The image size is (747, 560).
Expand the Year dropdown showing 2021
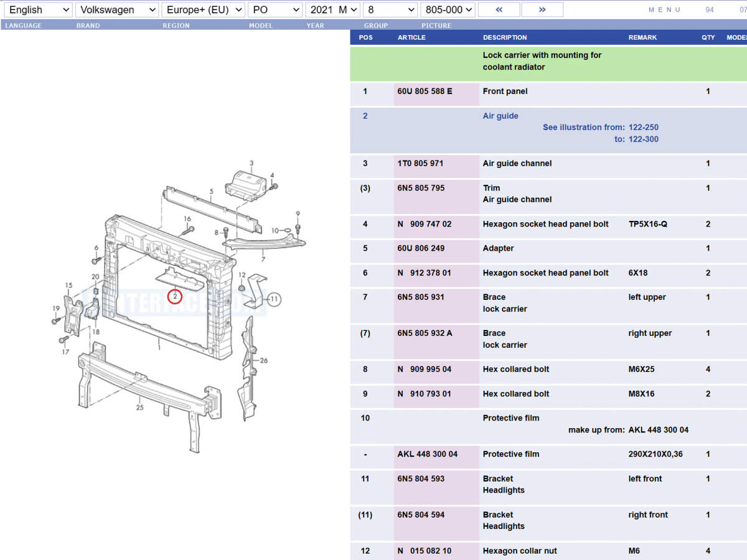coord(333,10)
